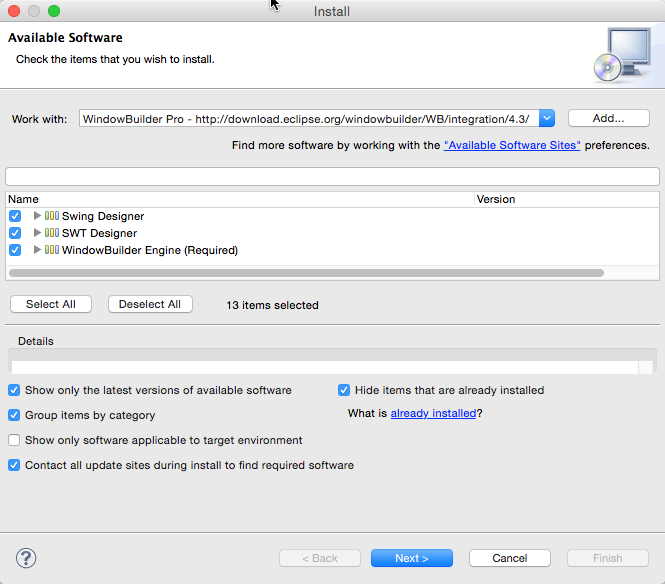Click the Work with URL text field
This screenshot has height=584, width=665.
pyautogui.click(x=309, y=118)
